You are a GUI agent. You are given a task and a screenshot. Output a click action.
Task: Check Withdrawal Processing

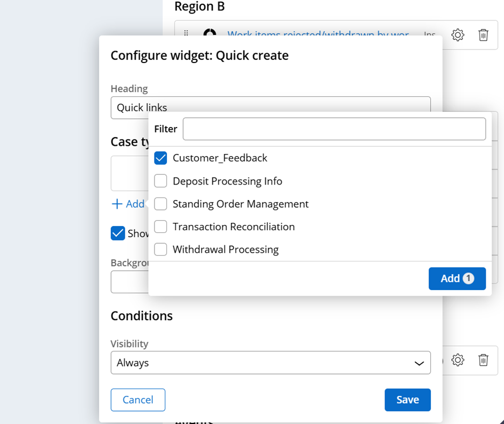tap(160, 249)
